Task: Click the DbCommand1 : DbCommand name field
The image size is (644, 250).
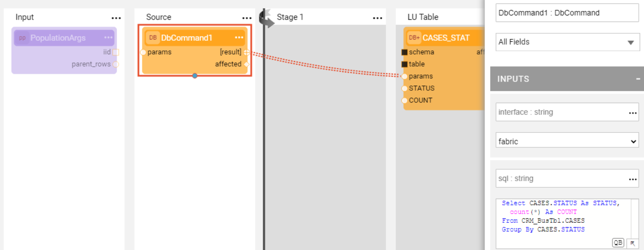Action: pyautogui.click(x=567, y=13)
